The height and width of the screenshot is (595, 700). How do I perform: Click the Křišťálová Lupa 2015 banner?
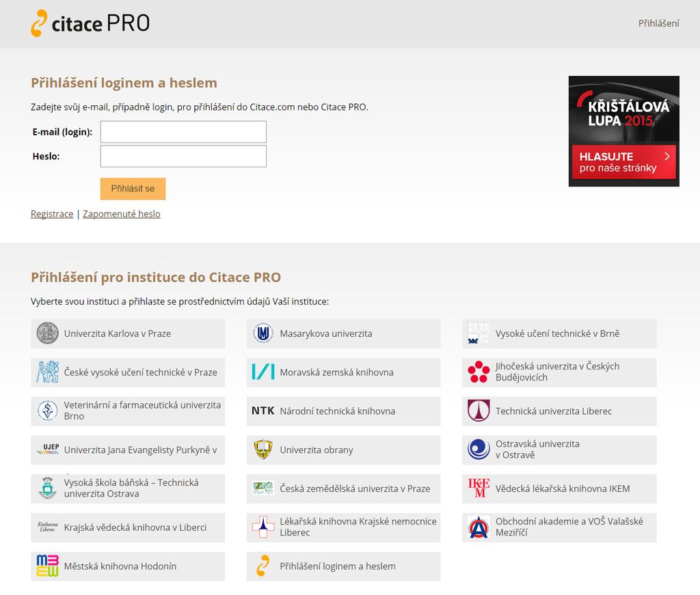(623, 131)
